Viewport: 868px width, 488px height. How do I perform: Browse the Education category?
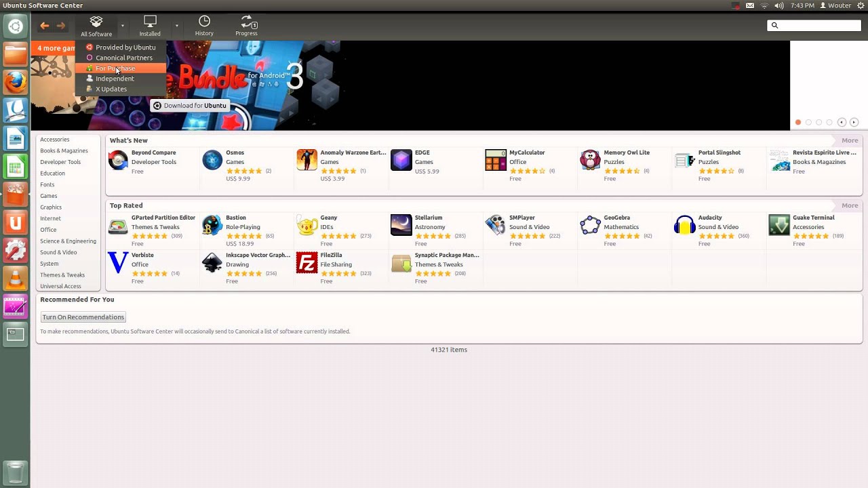click(x=52, y=174)
